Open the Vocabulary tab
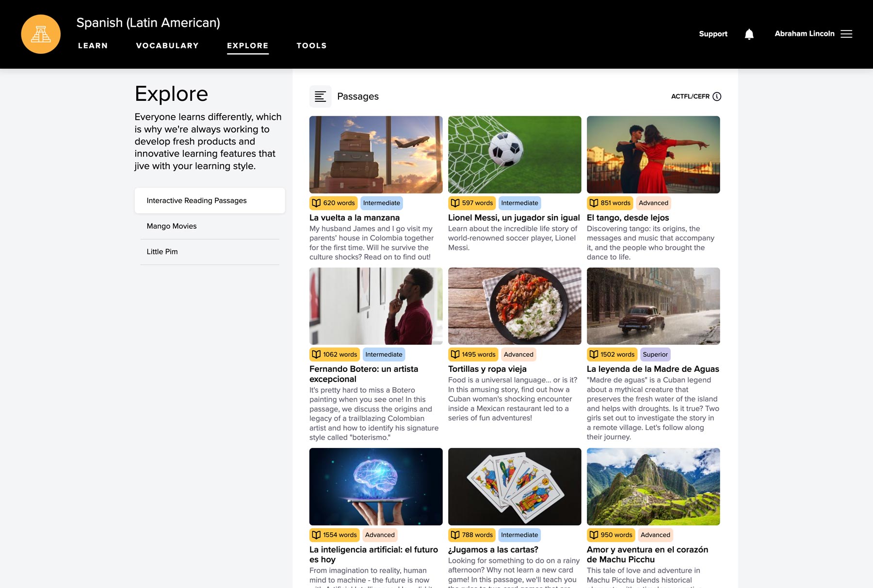The width and height of the screenshot is (873, 588). (167, 46)
